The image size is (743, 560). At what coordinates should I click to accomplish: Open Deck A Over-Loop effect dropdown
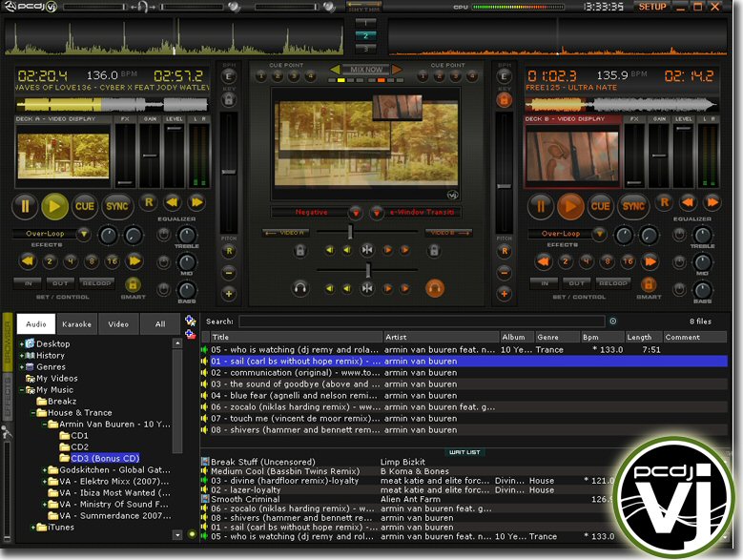point(84,234)
